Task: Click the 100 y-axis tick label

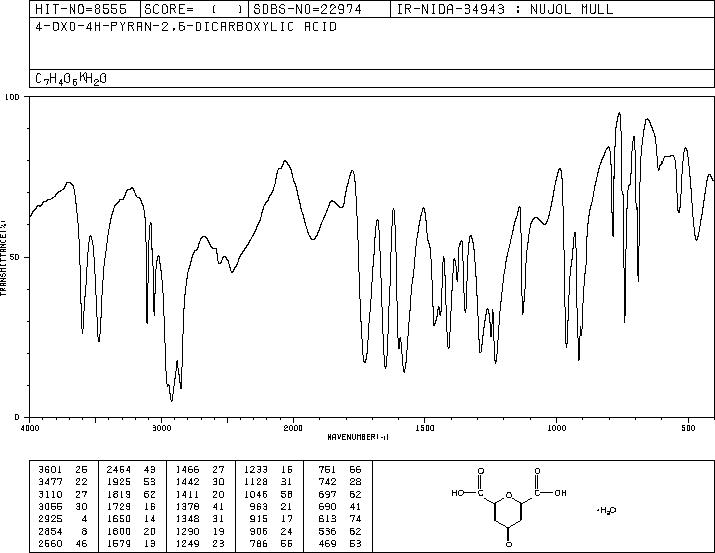Action: [x=12, y=97]
